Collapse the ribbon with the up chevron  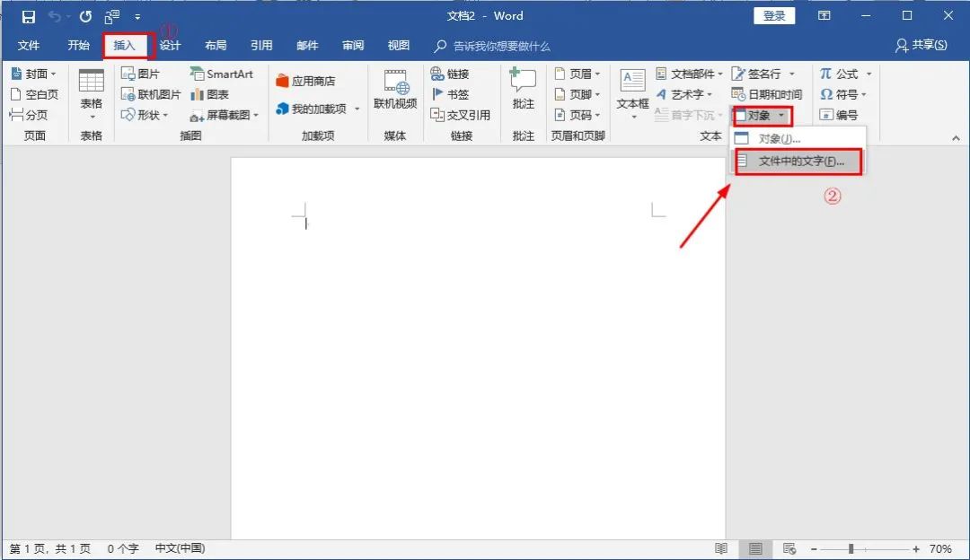(956, 138)
